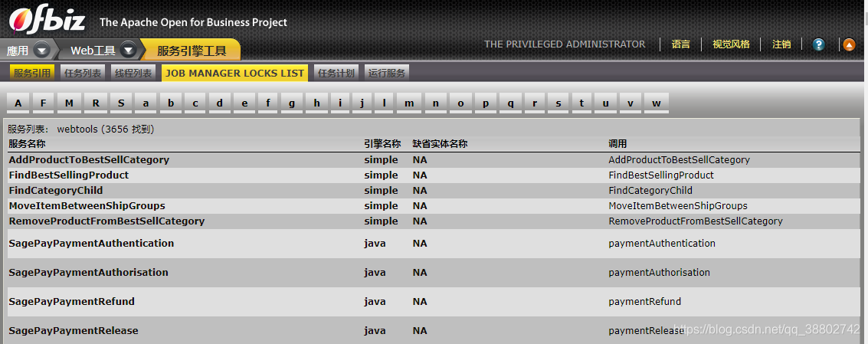Filter services by lowercase letter f

(x=268, y=103)
